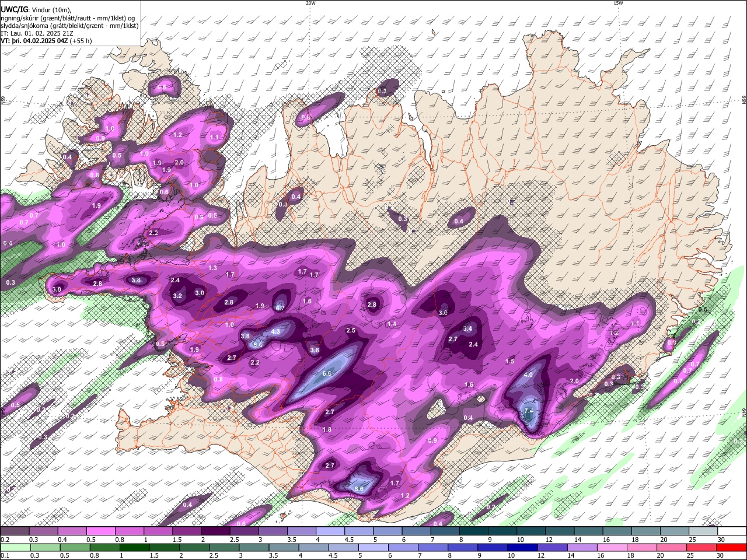Click the 1.3 precipitation value on the map

tap(212, 268)
